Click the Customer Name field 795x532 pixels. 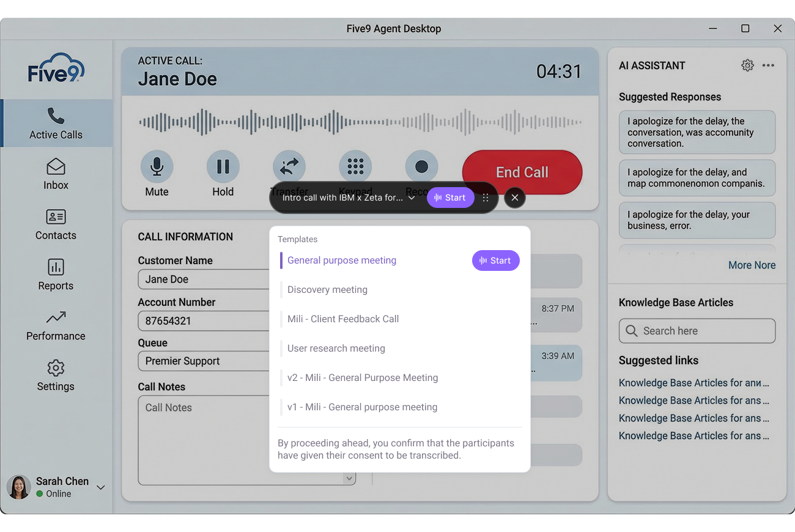coord(204,279)
